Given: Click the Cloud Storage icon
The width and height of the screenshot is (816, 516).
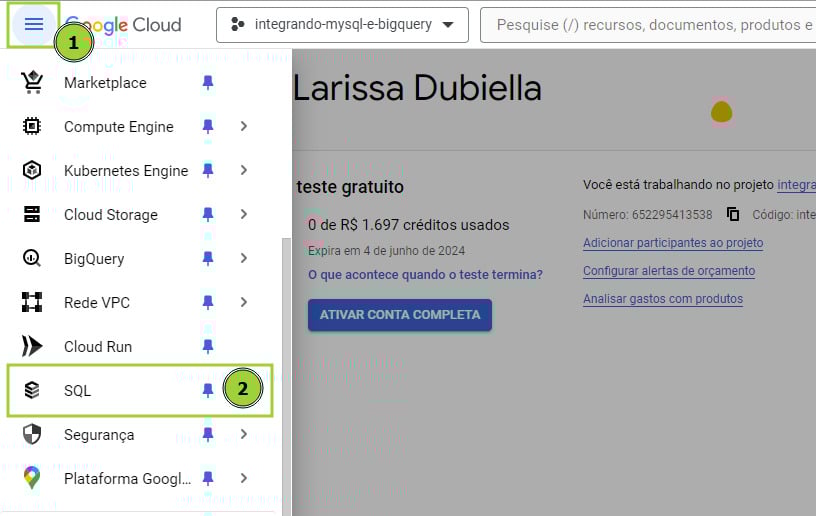Looking at the screenshot, I should pyautogui.click(x=32, y=214).
